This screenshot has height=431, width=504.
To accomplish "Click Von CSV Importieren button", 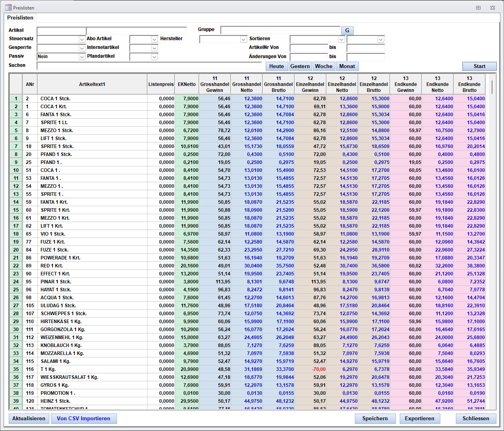I will point(84,419).
